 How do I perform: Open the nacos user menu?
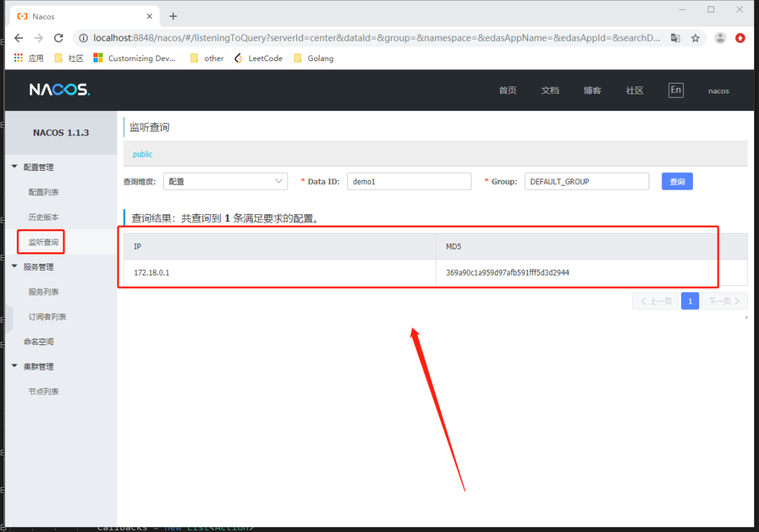pyautogui.click(x=718, y=91)
